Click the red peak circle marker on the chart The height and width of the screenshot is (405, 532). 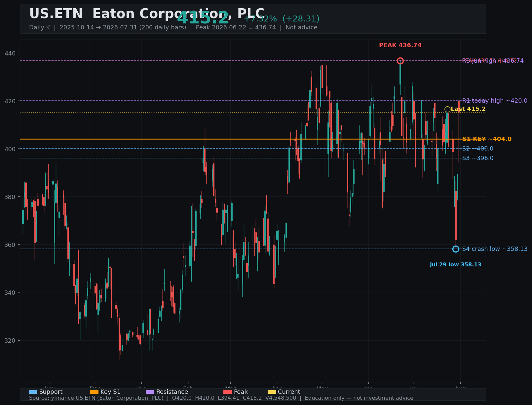pyautogui.click(x=400, y=61)
